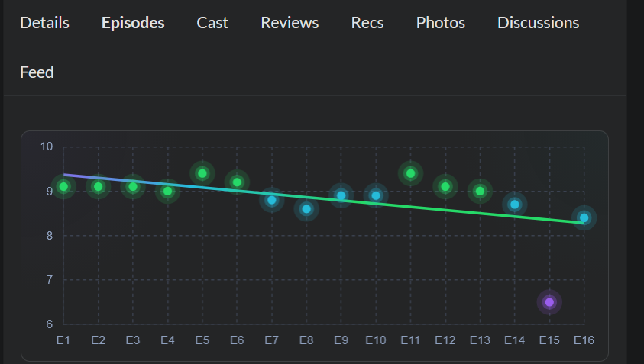Open the Photos tab
This screenshot has width=644, height=364.
coord(440,23)
